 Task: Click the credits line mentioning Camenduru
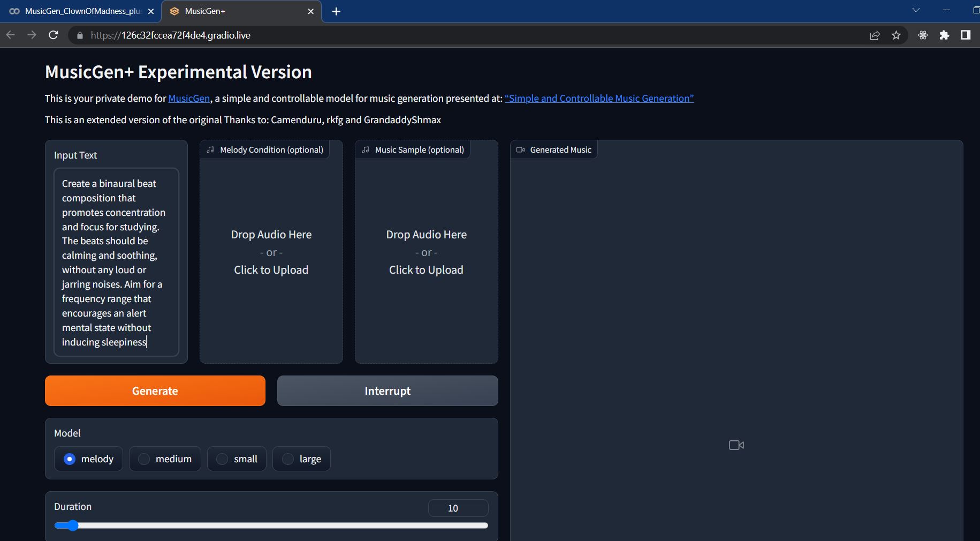coord(243,120)
